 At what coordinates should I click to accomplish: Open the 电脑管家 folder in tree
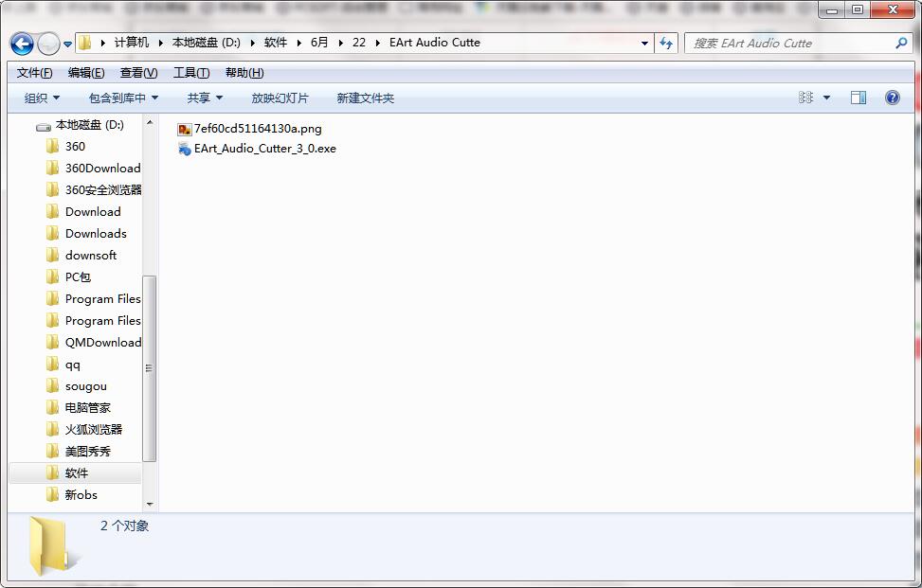87,408
